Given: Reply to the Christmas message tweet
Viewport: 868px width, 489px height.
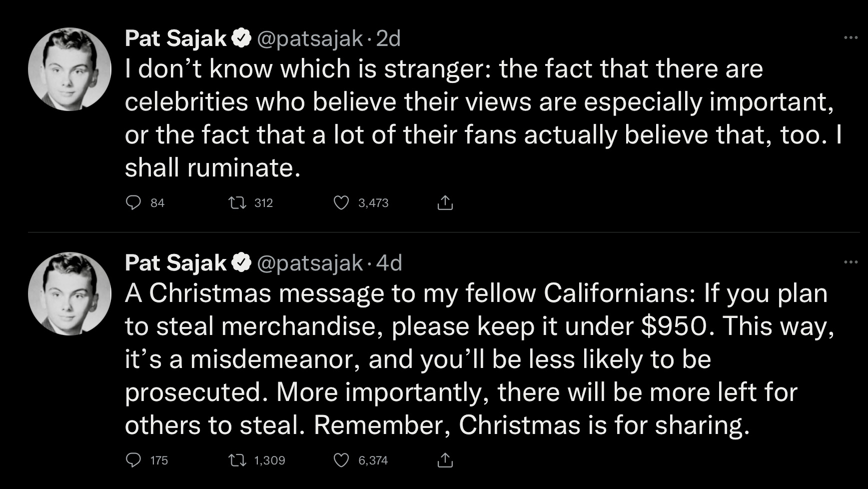Looking at the screenshot, I should (133, 460).
